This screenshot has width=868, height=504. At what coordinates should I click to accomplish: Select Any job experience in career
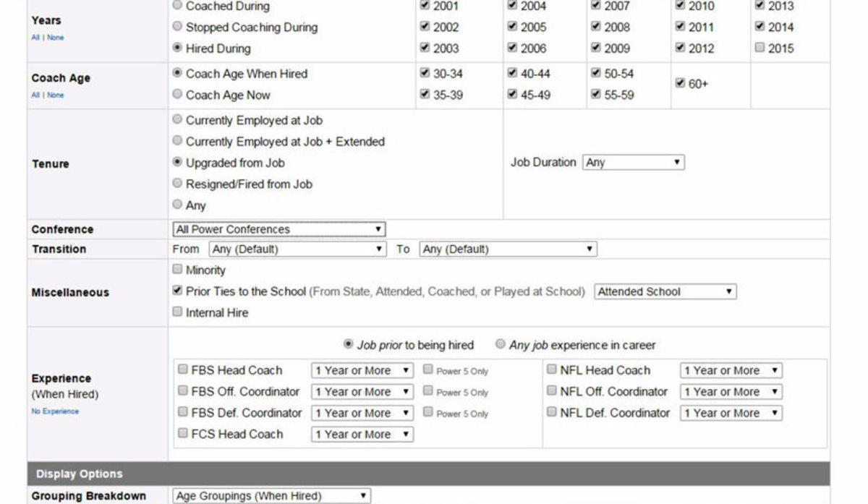(500, 345)
